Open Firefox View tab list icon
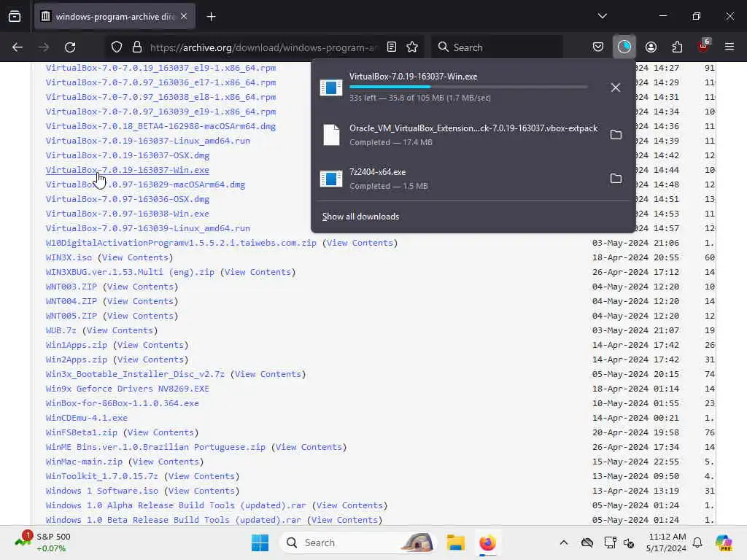747x560 pixels. 15,17
